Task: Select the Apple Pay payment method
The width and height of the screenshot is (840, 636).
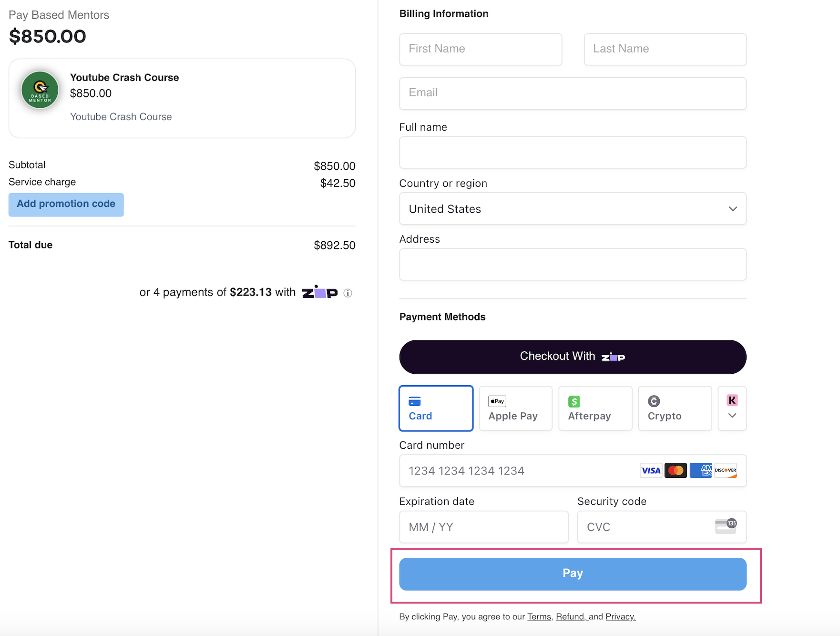Action: (515, 408)
